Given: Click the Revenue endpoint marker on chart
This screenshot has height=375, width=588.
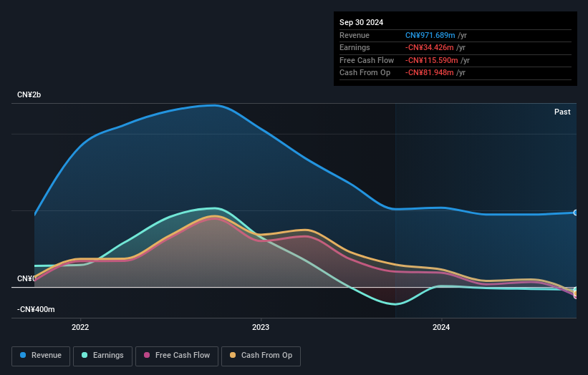Looking at the screenshot, I should (576, 213).
